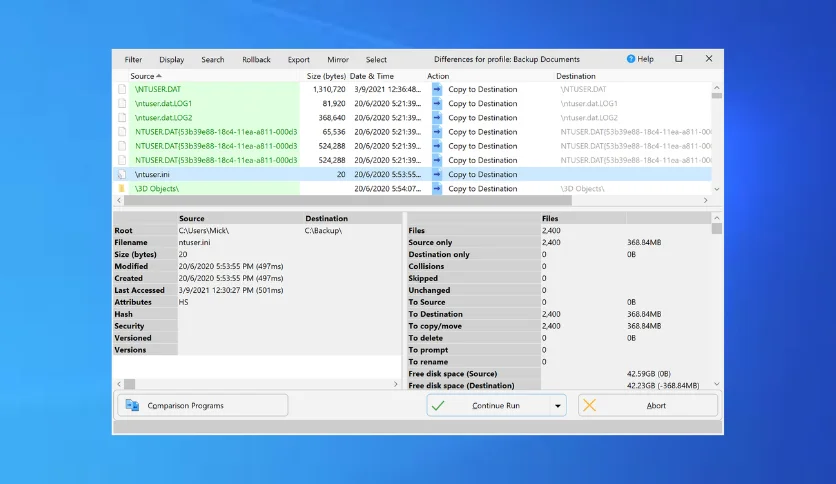Click the Root source path C:\Users\Mick\
The height and width of the screenshot is (484, 836).
tap(204, 230)
